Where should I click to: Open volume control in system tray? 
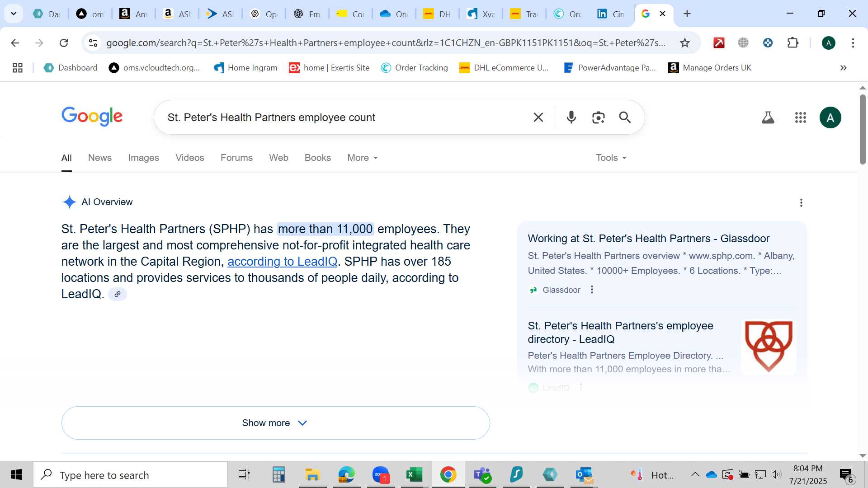click(776, 474)
